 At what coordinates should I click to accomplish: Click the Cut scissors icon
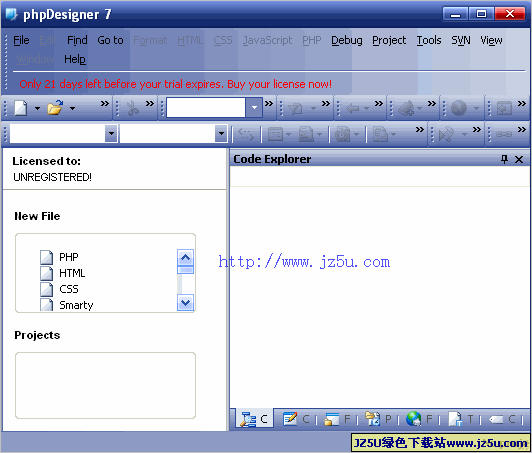tap(132, 108)
